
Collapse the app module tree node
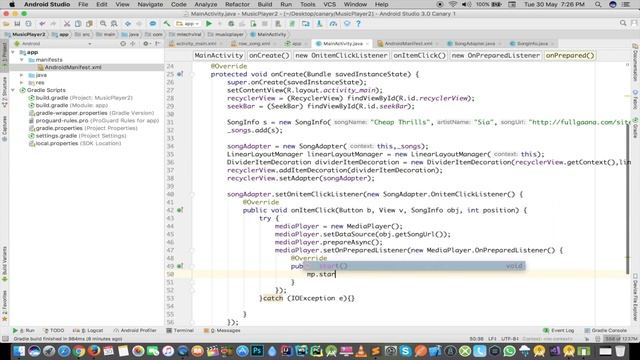pyautogui.click(x=13, y=52)
